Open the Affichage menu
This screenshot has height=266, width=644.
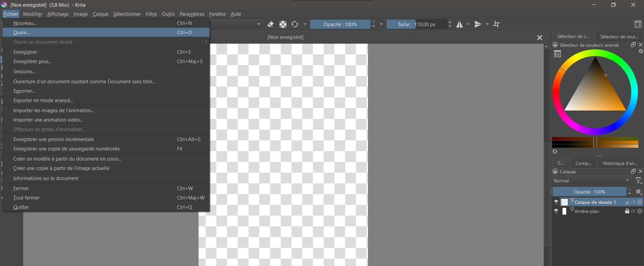coord(58,14)
